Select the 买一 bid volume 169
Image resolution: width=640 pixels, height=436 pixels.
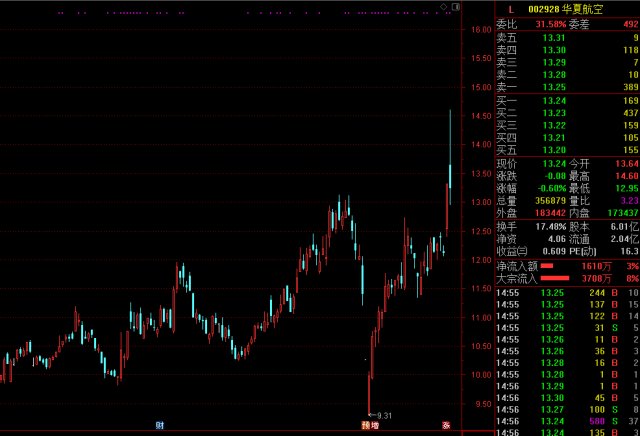click(x=631, y=100)
